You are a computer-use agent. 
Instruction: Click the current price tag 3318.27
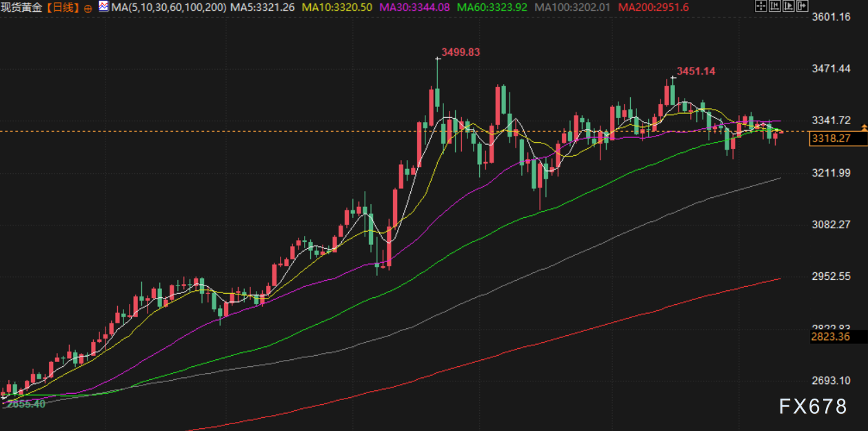point(831,139)
